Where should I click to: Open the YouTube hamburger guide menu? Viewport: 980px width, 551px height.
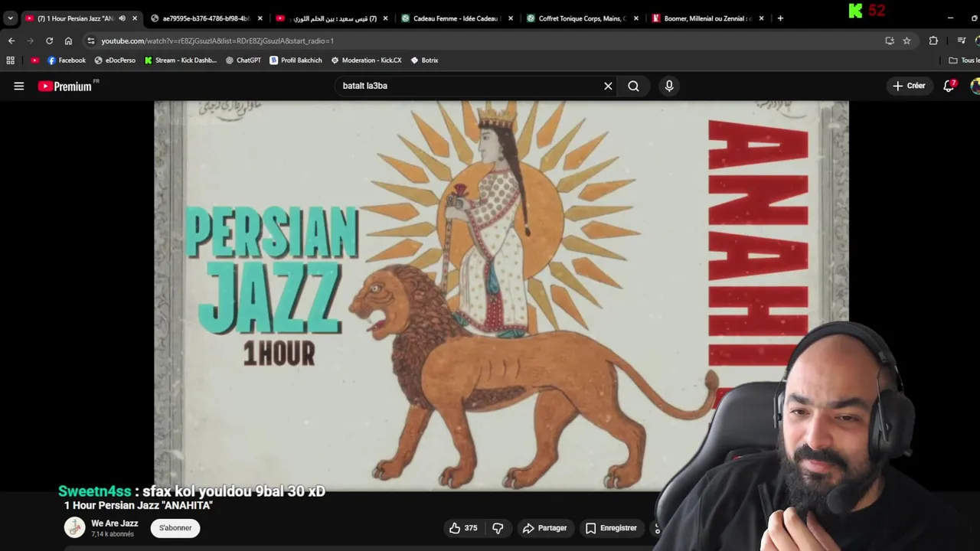coord(19,86)
